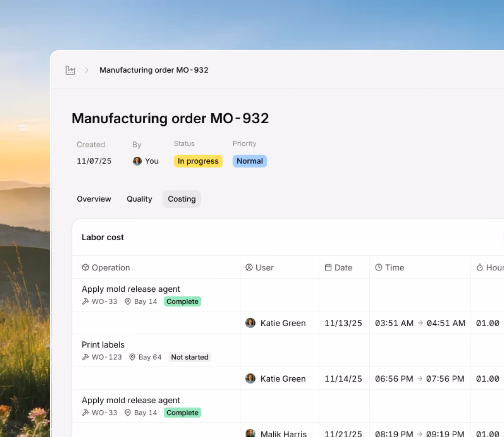
Task: Click the person icon in the User header
Action: 249,267
